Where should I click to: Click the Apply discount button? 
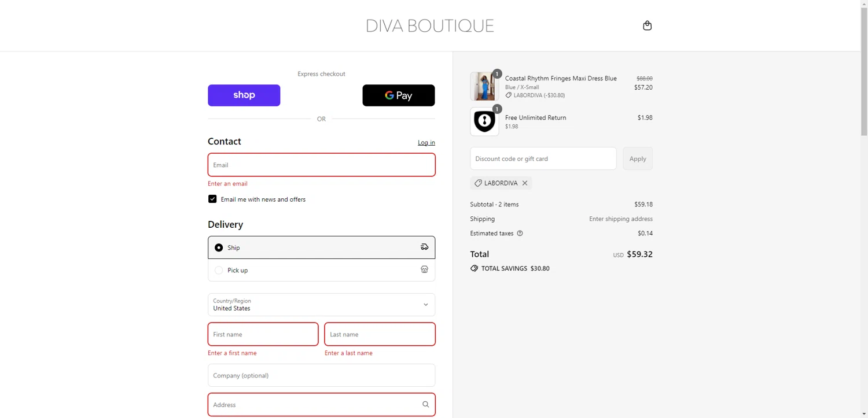(638, 158)
